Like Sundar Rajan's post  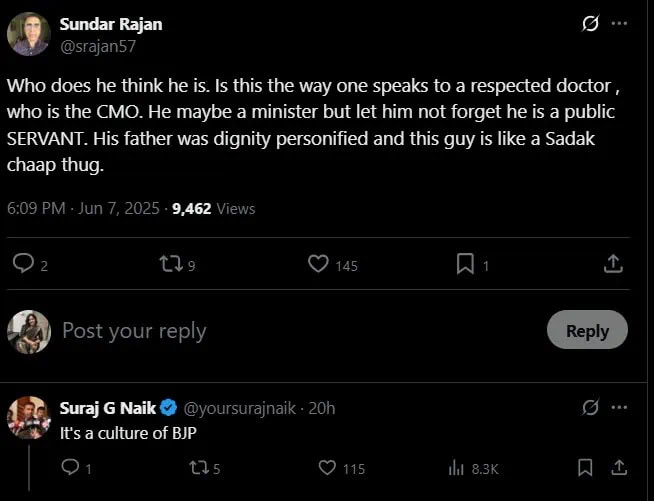coord(319,264)
